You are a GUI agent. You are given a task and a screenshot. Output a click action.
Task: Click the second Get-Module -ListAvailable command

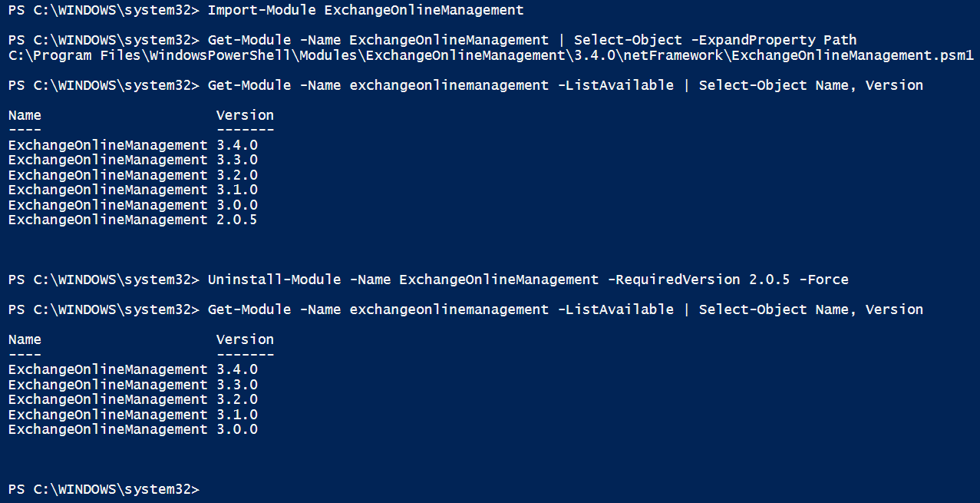coord(566,309)
